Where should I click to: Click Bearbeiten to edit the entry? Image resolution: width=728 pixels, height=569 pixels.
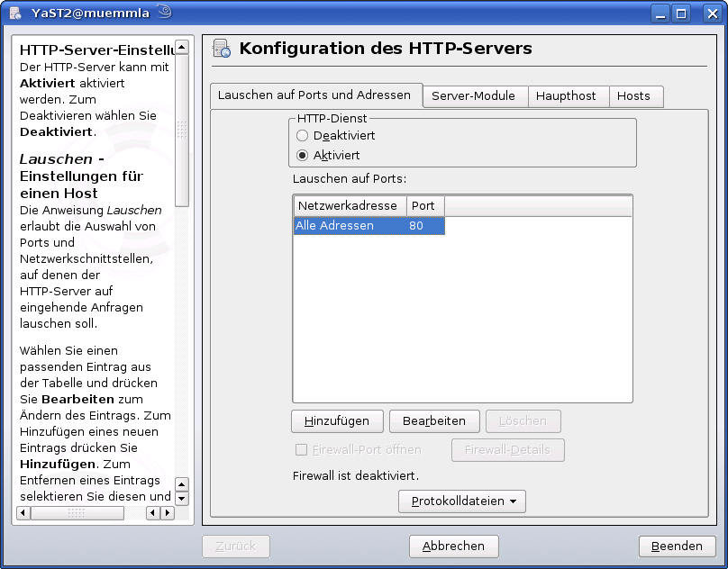click(434, 420)
